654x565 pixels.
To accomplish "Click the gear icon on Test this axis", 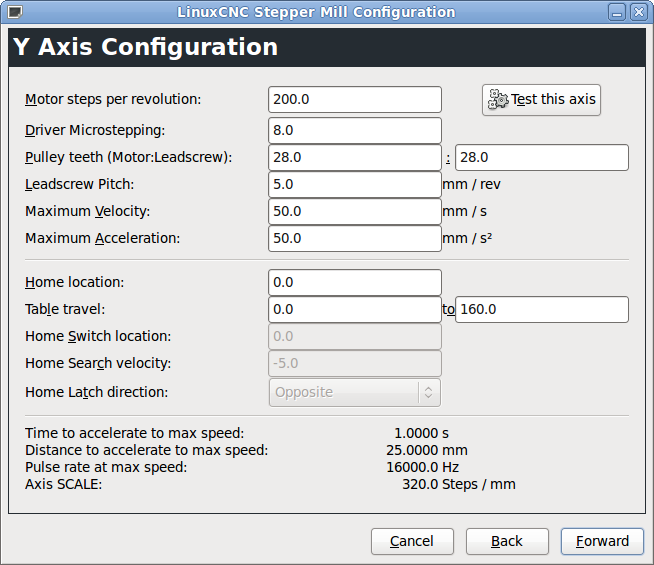I will [498, 100].
